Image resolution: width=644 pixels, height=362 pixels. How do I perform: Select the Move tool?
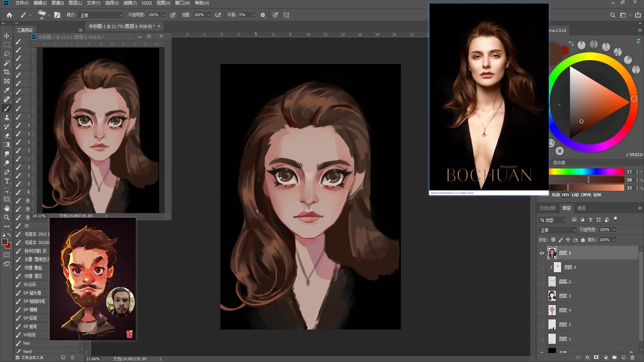pyautogui.click(x=7, y=36)
